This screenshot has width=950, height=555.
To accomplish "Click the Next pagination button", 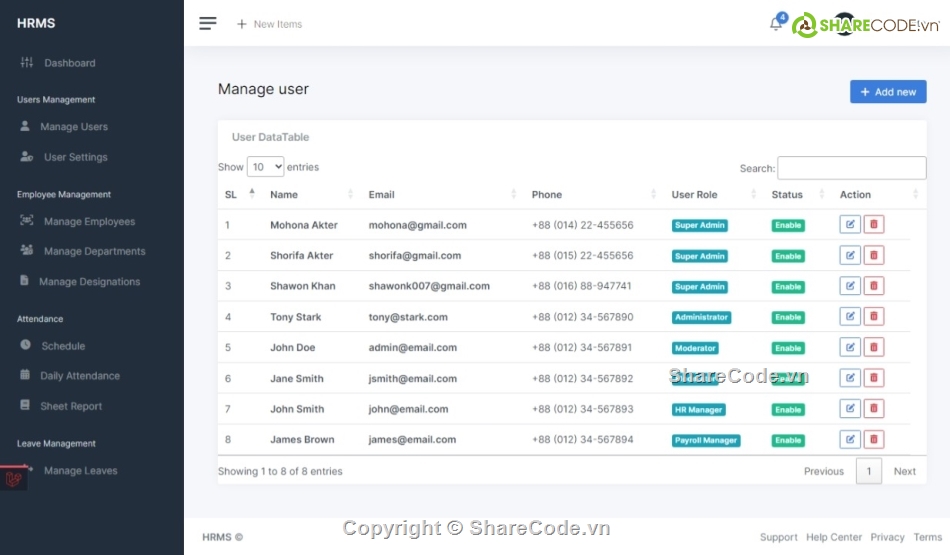I will point(904,471).
